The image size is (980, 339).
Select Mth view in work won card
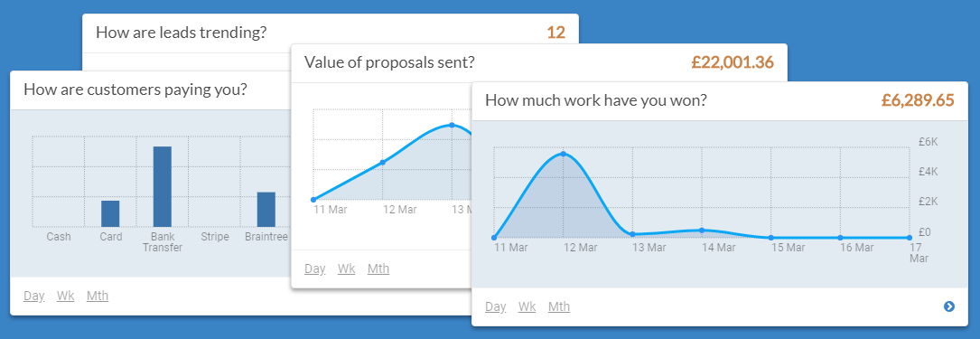tap(559, 307)
